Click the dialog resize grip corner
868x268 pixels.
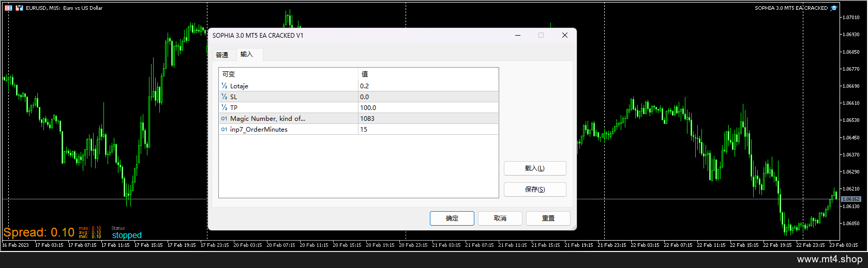click(573, 227)
